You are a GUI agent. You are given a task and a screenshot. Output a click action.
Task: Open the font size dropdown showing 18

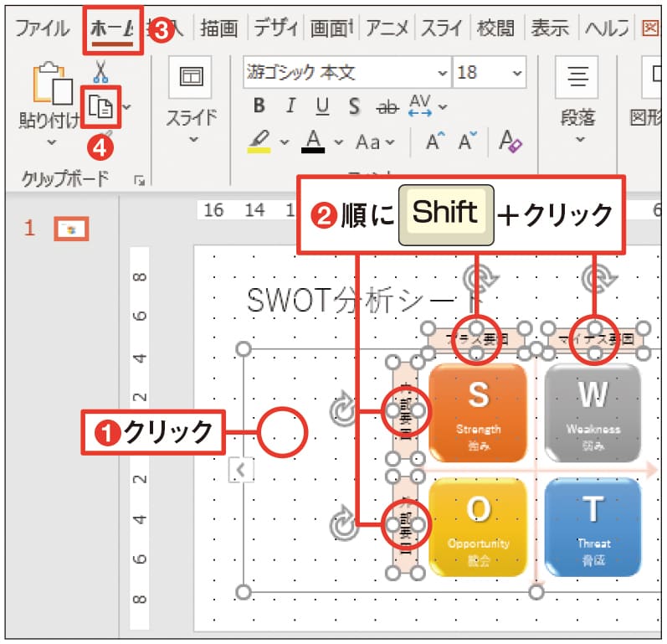click(517, 73)
